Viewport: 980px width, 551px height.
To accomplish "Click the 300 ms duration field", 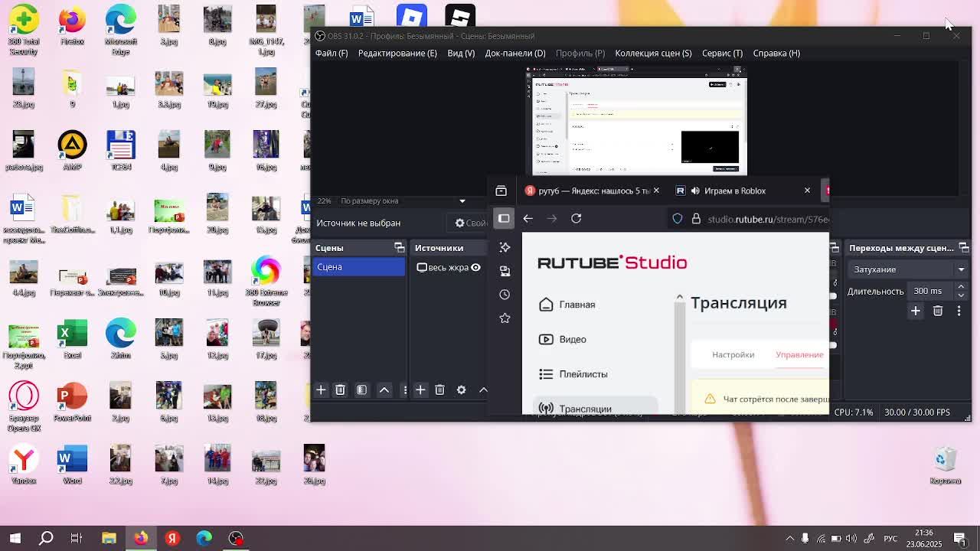I will [x=932, y=291].
